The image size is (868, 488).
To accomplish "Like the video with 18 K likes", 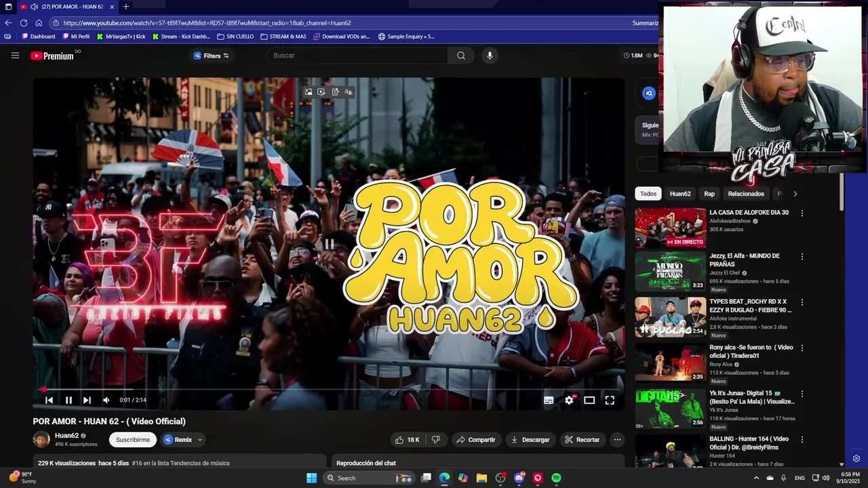I will (408, 440).
